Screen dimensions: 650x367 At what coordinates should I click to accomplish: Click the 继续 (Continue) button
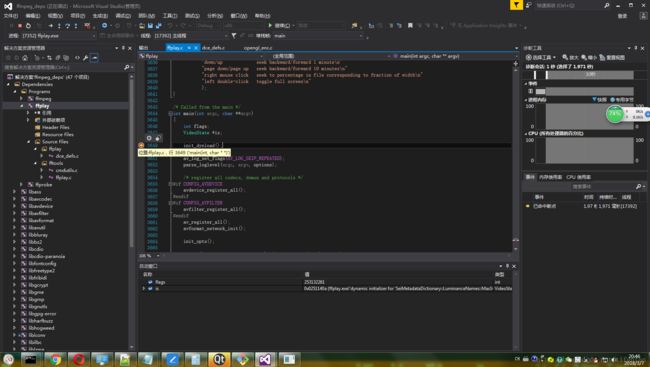[279, 26]
